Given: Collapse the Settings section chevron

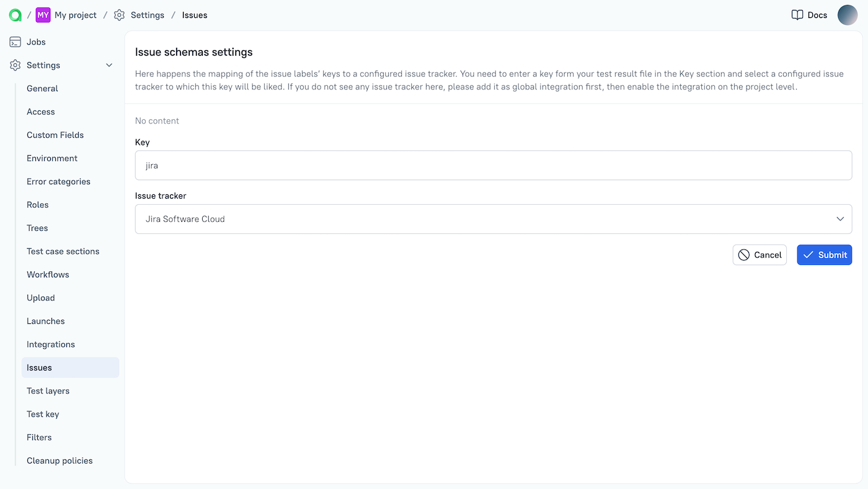Looking at the screenshot, I should 109,65.
